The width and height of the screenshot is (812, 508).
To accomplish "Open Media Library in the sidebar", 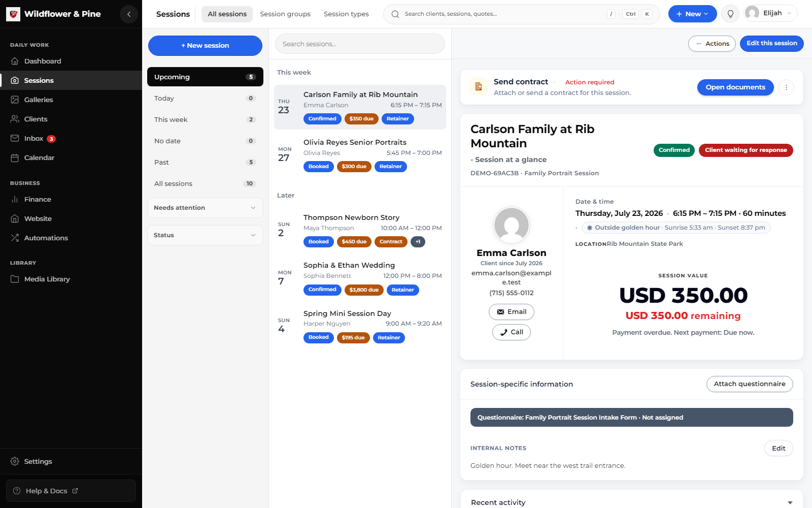I will tap(71, 279).
